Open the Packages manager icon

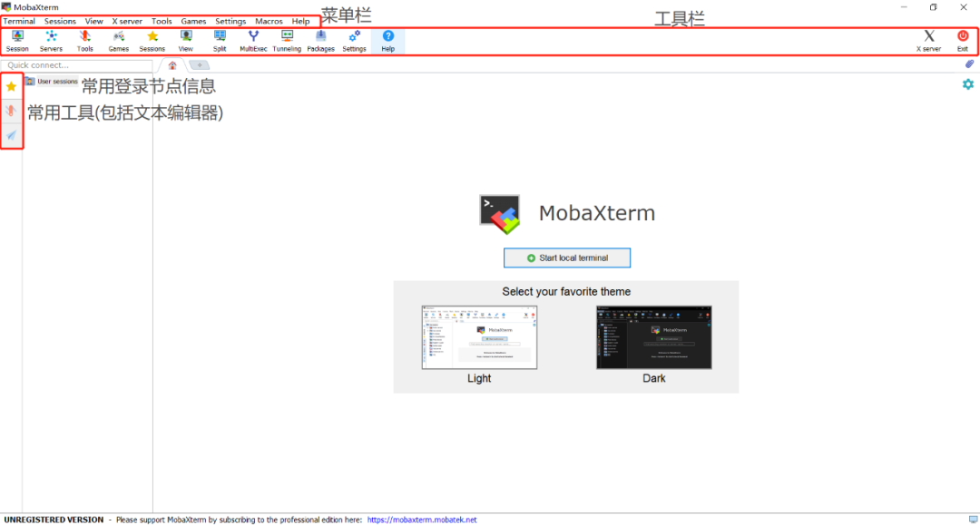pos(320,40)
